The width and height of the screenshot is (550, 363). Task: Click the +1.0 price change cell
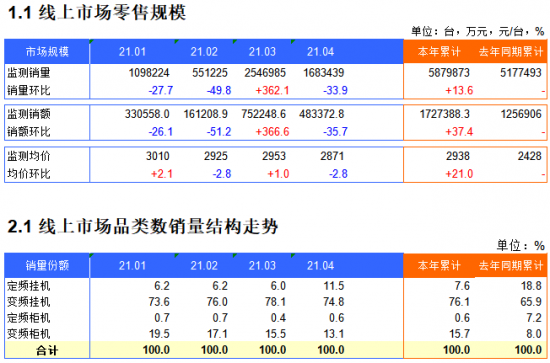click(x=278, y=174)
